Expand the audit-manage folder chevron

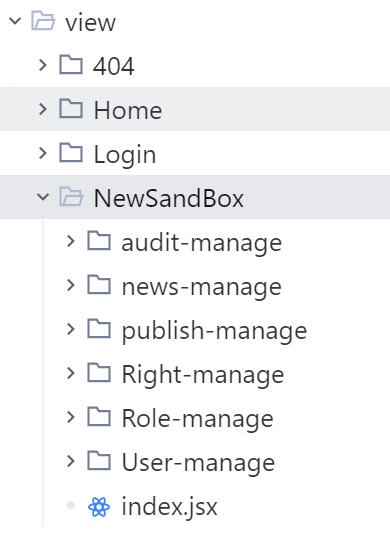click(x=71, y=241)
